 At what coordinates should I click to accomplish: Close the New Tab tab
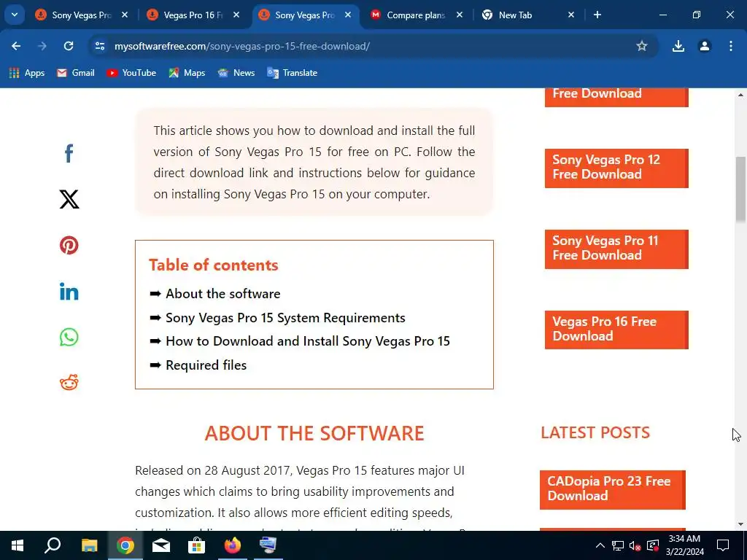click(571, 15)
